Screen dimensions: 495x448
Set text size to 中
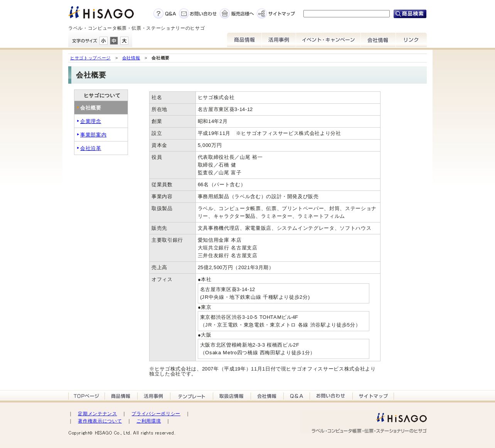click(x=114, y=41)
